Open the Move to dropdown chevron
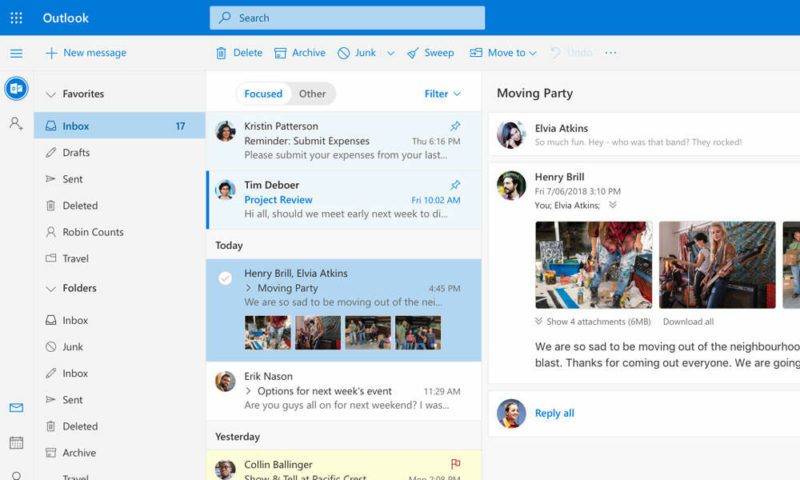The width and height of the screenshot is (800, 480). tap(533, 53)
